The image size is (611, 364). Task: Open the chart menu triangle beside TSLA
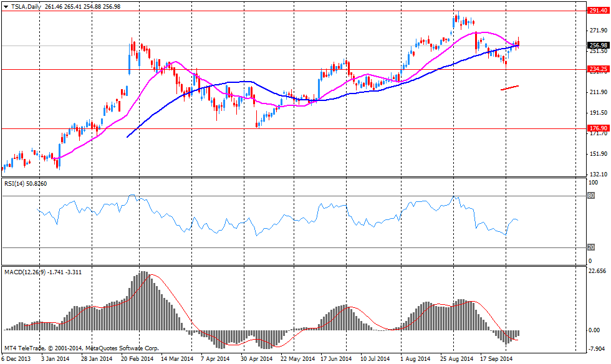tap(6, 7)
